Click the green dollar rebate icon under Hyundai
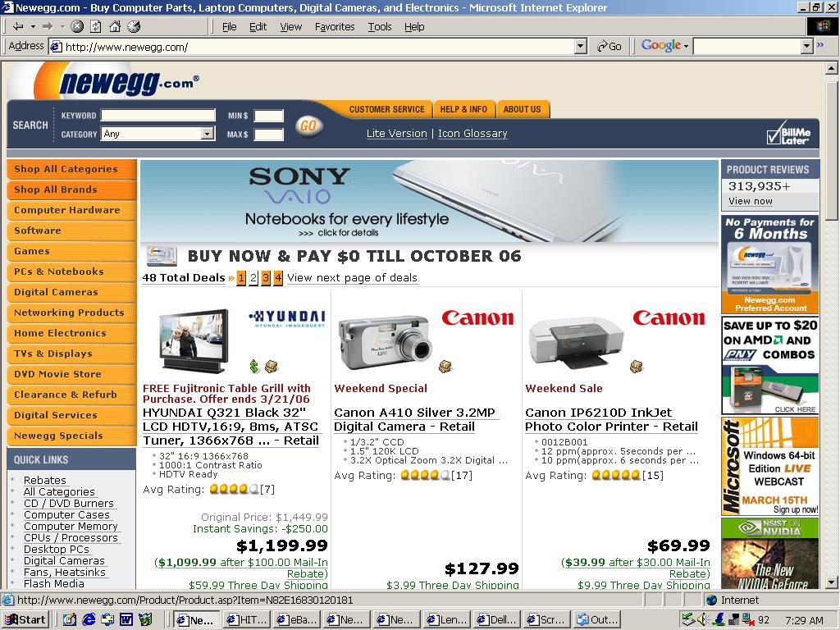The image size is (840, 630). point(254,367)
